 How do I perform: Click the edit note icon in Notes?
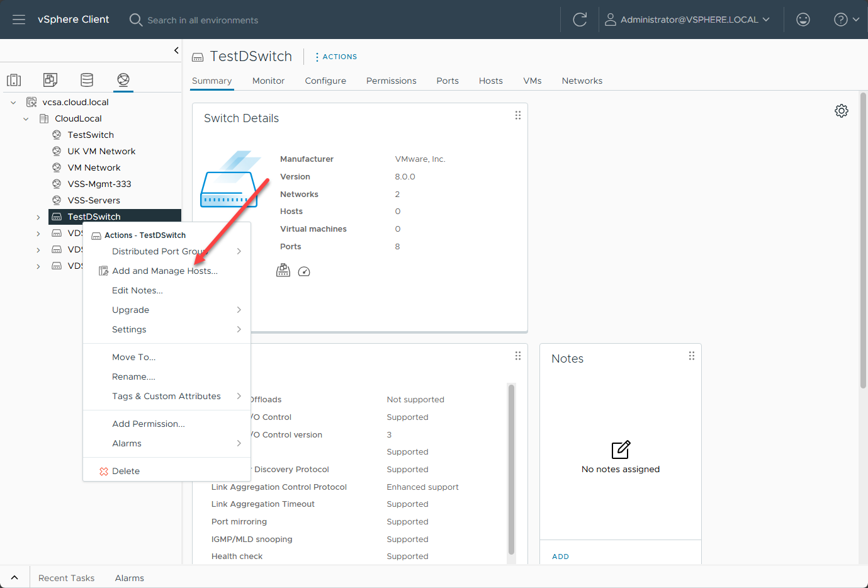pyautogui.click(x=621, y=450)
